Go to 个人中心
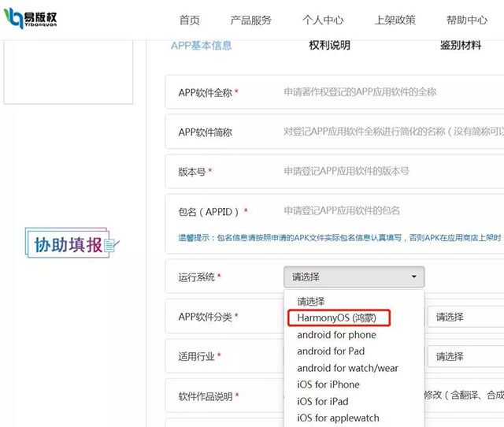 coord(323,20)
